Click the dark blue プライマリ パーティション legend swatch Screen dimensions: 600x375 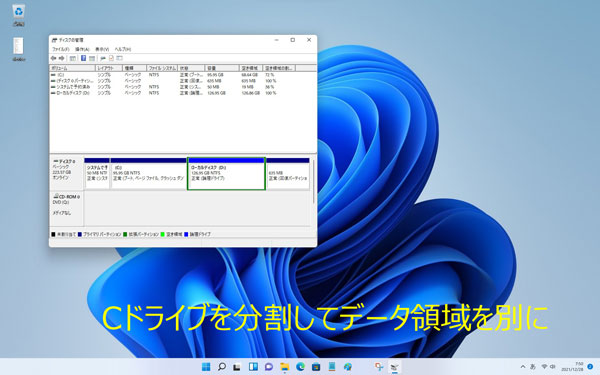click(x=80, y=234)
